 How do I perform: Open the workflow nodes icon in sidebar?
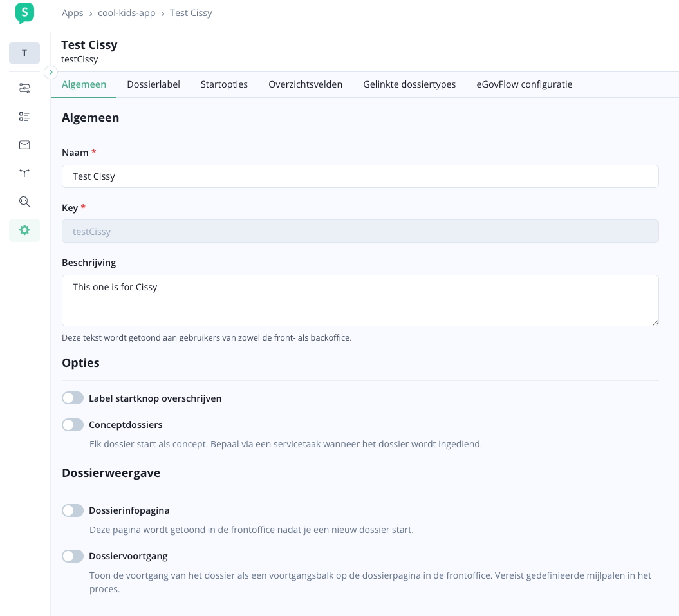24,88
